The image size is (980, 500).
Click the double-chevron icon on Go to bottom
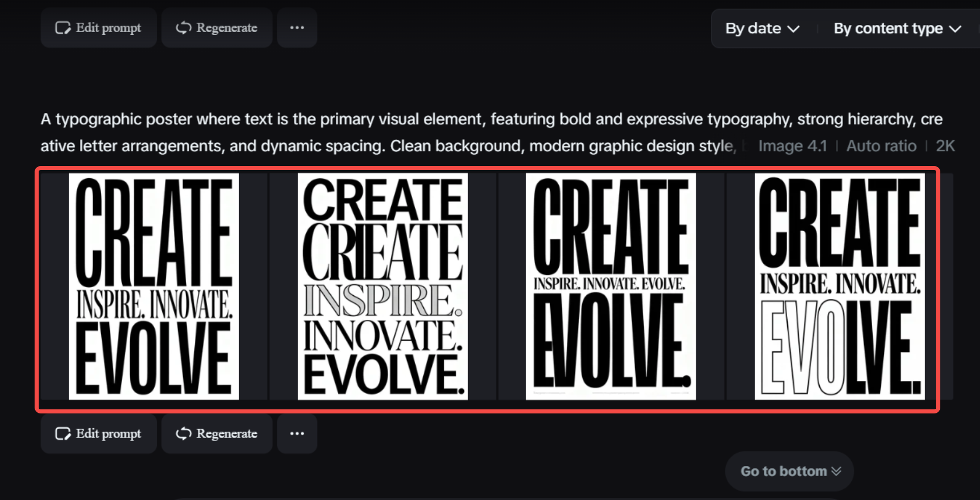836,471
